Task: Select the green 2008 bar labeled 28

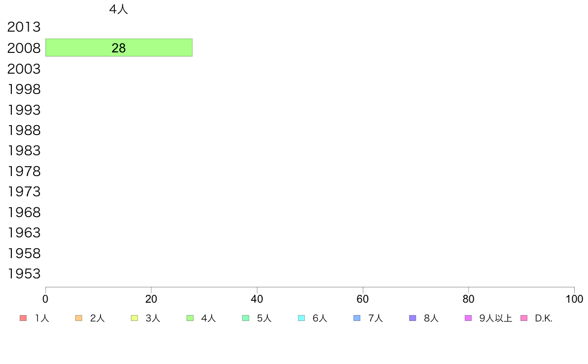Action: coord(119,47)
